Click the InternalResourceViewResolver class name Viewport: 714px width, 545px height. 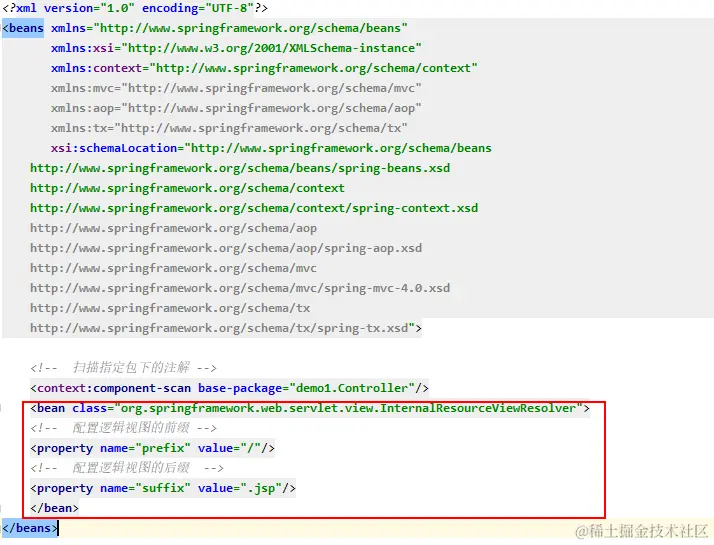478,408
